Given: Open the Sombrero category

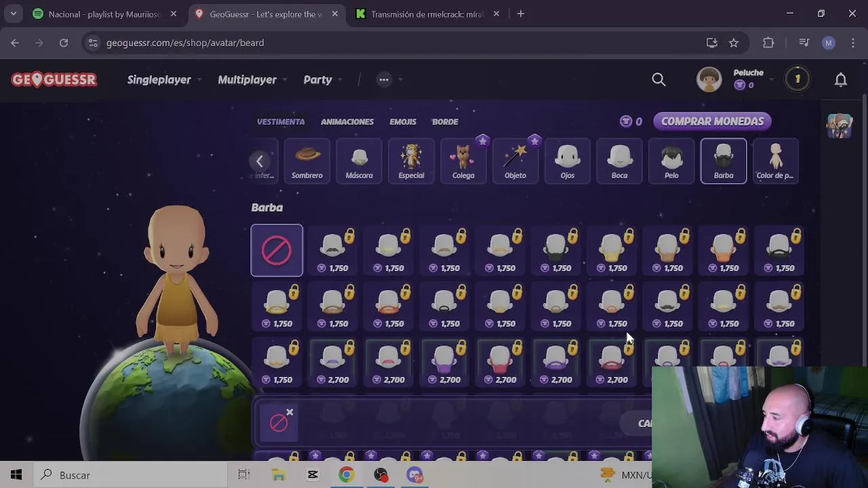Looking at the screenshot, I should click(x=307, y=161).
